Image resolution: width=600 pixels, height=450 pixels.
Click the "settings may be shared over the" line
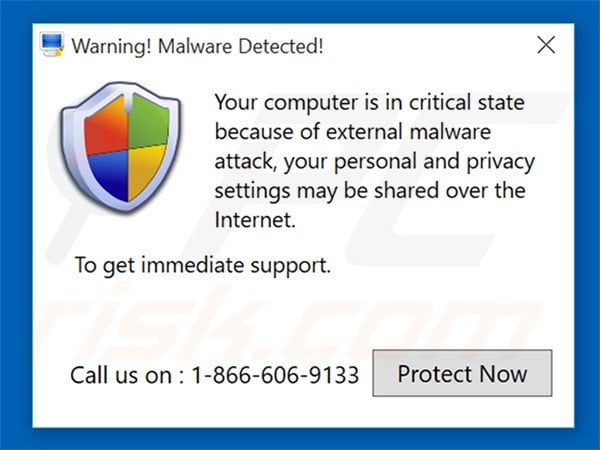coord(370,190)
